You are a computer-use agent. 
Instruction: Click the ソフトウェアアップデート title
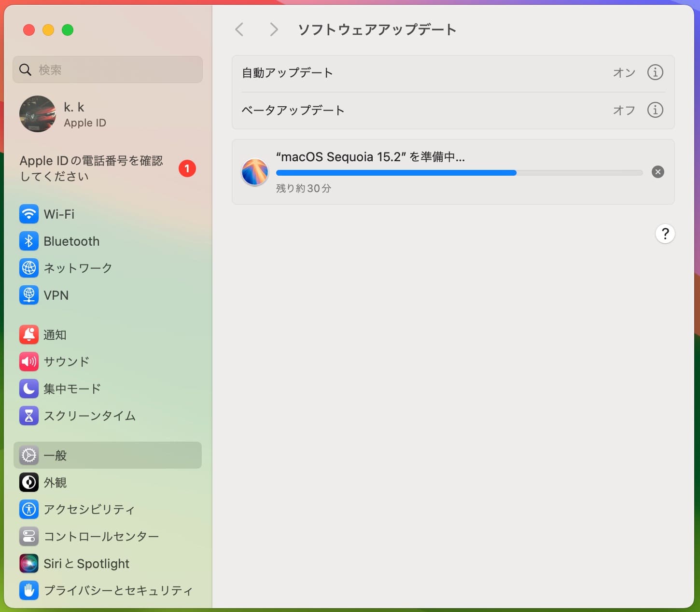(x=377, y=29)
